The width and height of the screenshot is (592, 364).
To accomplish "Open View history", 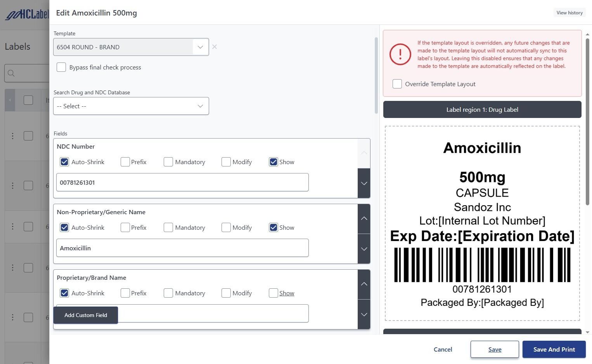I will (569, 13).
